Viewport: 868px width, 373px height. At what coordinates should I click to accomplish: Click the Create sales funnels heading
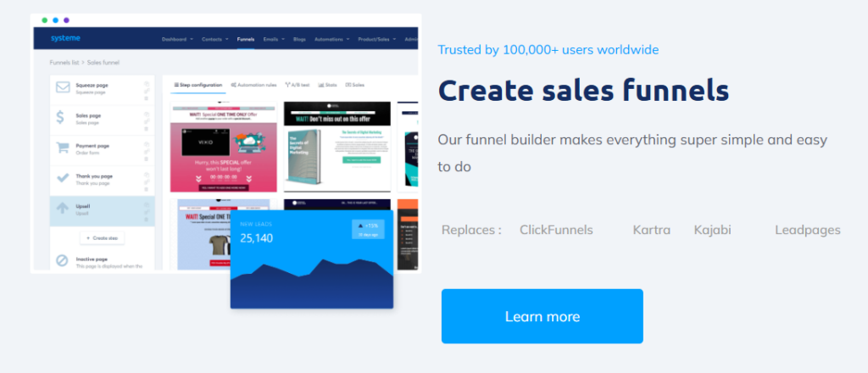[x=583, y=90]
